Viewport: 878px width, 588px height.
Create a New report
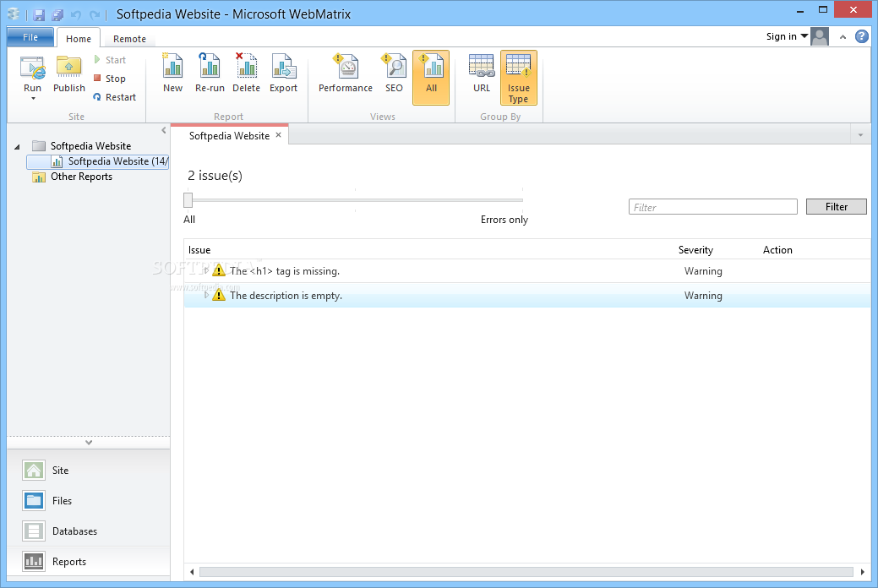coord(173,73)
